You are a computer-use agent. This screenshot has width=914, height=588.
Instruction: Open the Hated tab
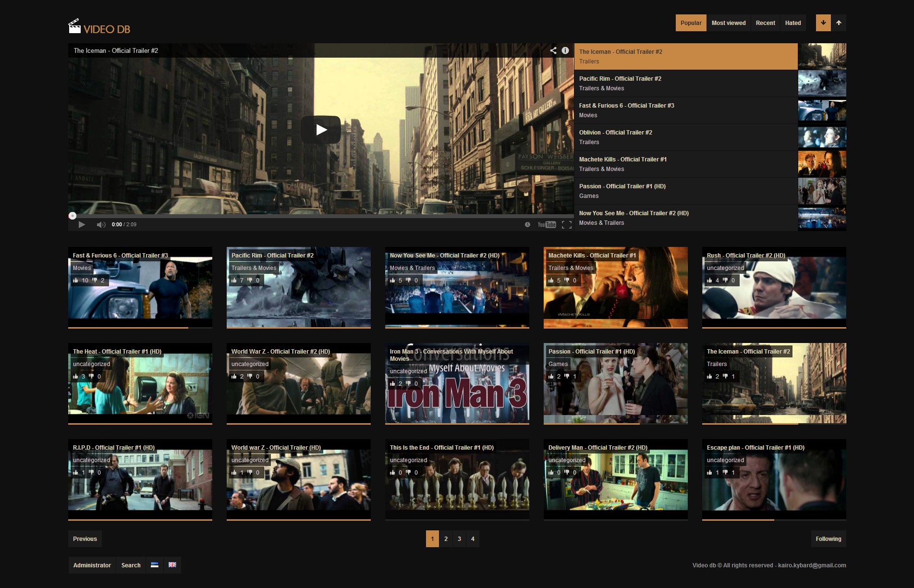click(793, 23)
